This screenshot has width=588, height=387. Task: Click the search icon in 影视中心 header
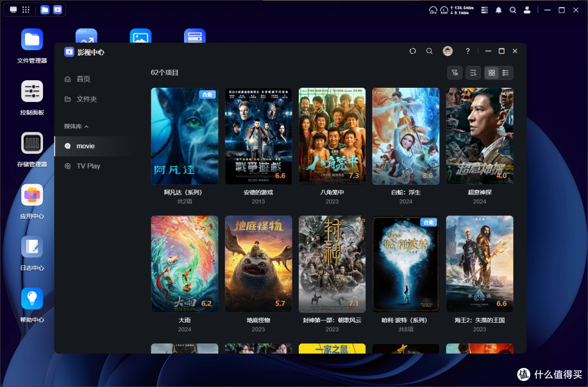430,51
